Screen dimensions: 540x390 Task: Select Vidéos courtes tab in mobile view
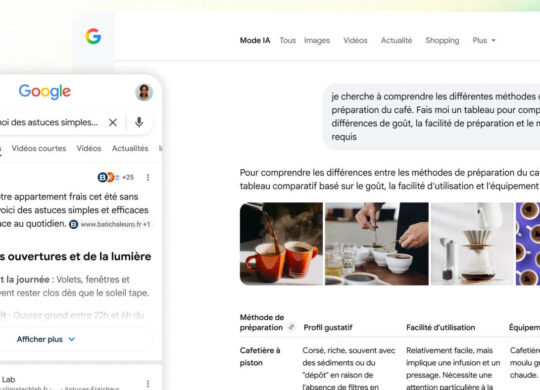39,148
